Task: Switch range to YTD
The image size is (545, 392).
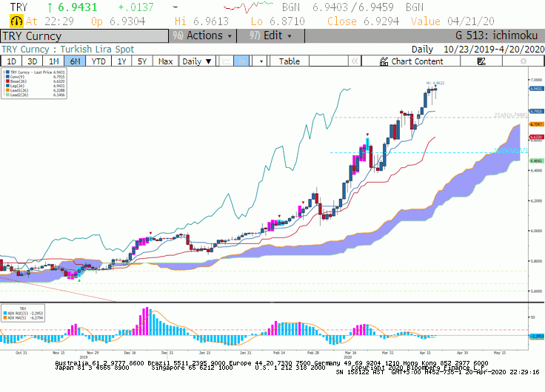Action: (x=98, y=61)
